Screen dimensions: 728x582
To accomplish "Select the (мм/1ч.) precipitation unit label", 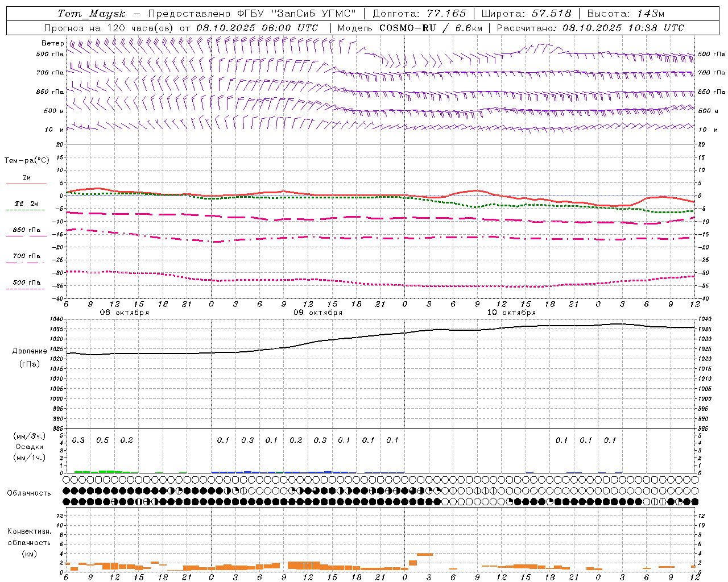I will 30,458.
